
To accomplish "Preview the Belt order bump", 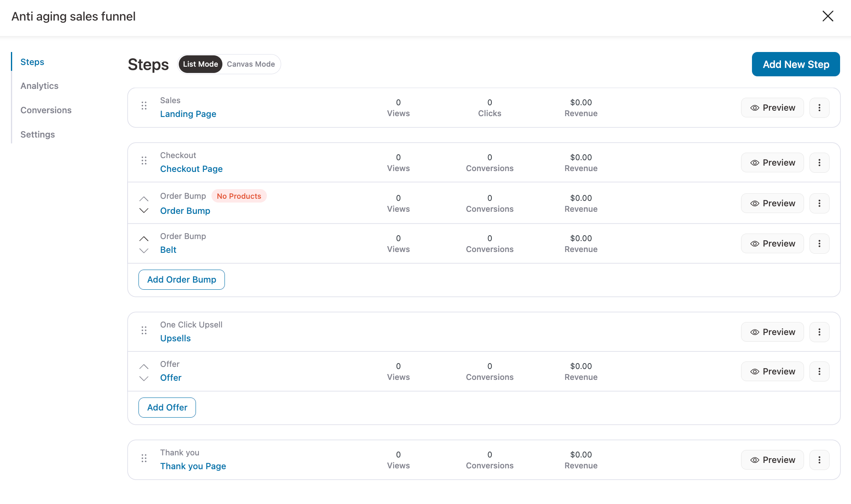I will pos(773,244).
